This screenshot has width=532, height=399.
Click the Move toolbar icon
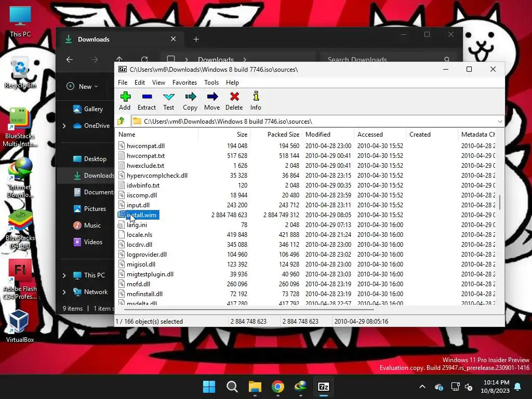[x=212, y=101]
